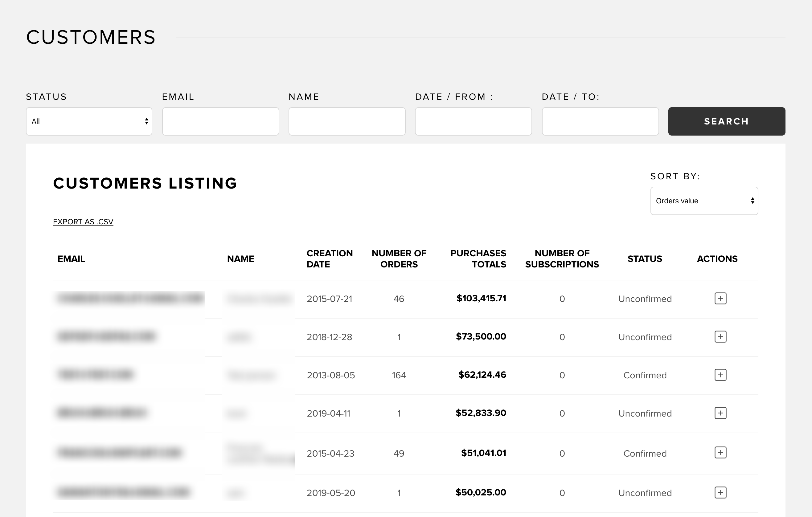Open the Status filter dropdown
The height and width of the screenshot is (517, 812).
pyautogui.click(x=89, y=121)
